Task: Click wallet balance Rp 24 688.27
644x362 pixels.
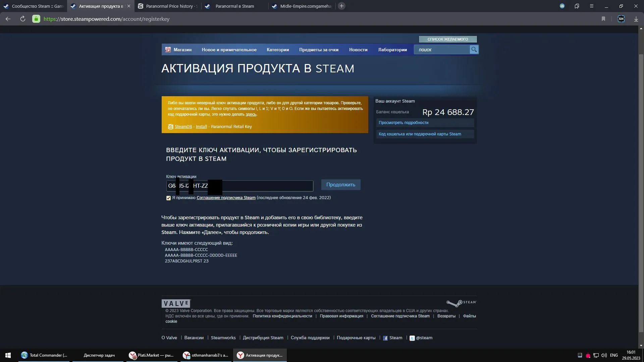Action: (448, 112)
